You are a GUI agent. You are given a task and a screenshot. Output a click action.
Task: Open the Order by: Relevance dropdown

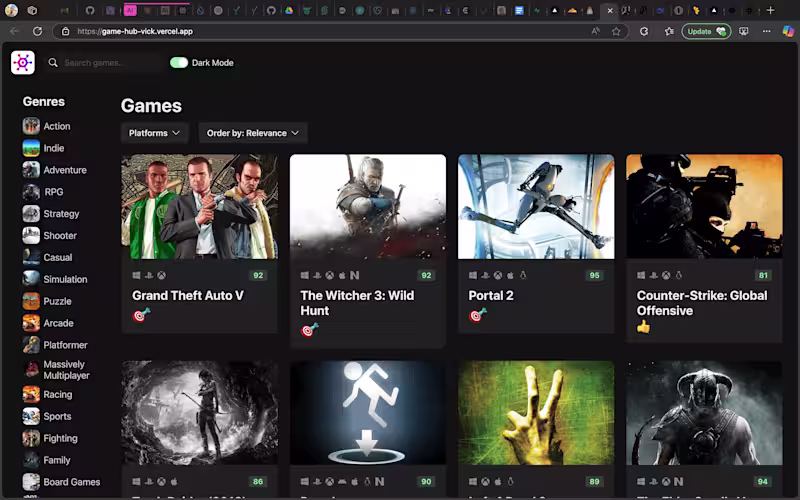[253, 133]
